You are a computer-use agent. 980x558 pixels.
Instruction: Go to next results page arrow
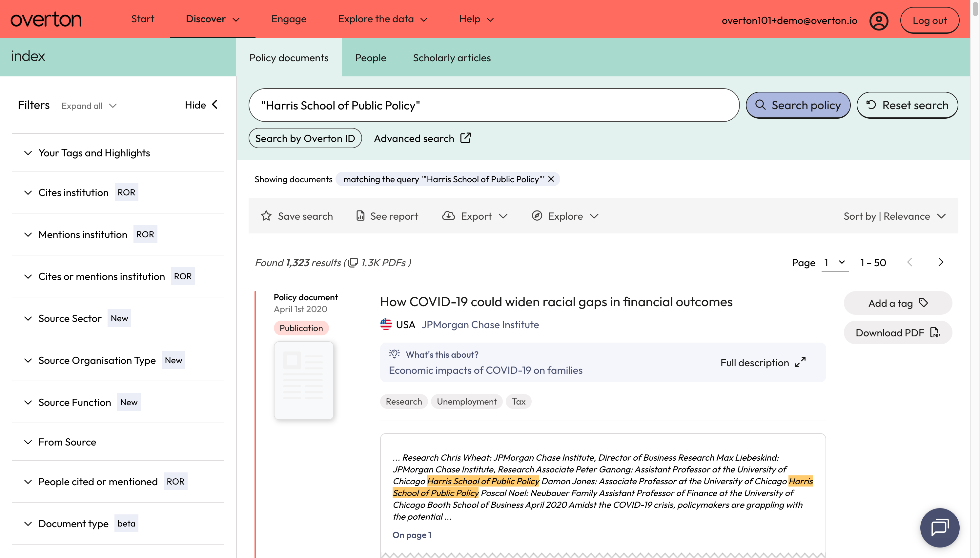point(941,262)
